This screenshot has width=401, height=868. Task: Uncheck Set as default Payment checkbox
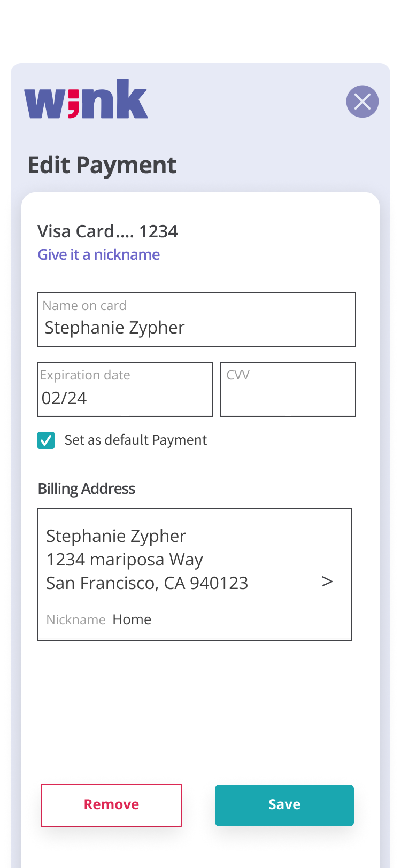coord(46,440)
